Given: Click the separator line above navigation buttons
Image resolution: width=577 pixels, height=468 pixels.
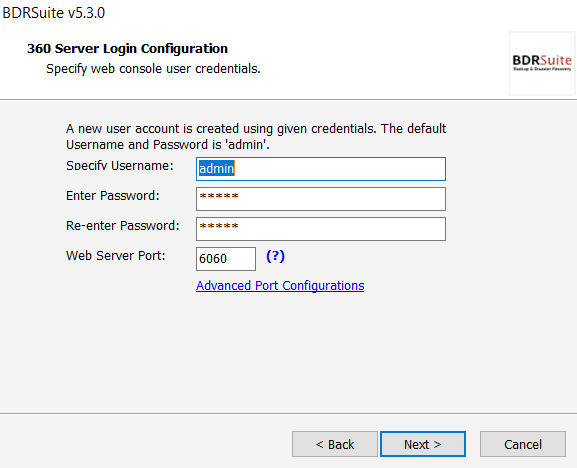Looking at the screenshot, I should 288,413.
